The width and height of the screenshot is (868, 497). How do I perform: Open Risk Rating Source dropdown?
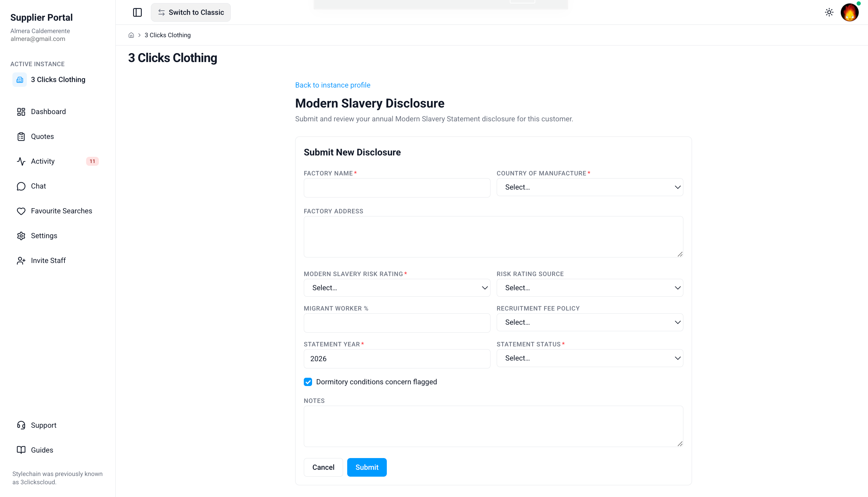point(590,288)
